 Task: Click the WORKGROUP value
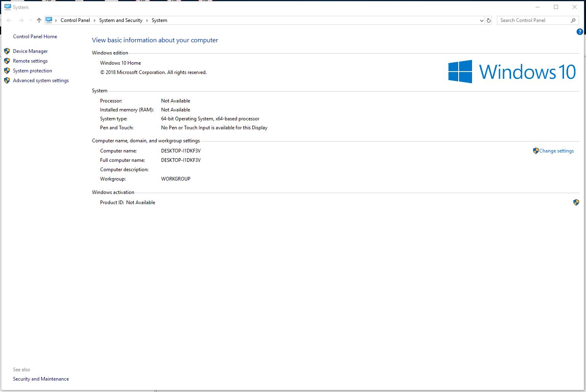pos(176,179)
